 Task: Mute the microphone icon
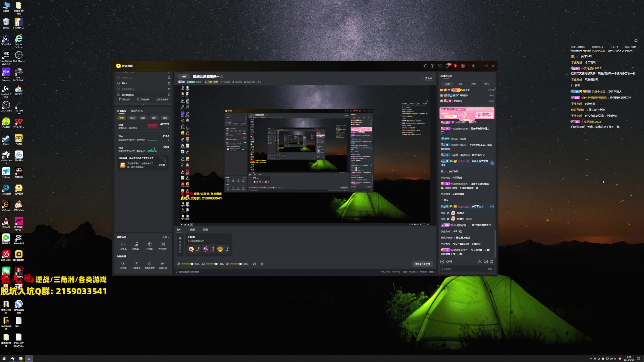pos(179,264)
